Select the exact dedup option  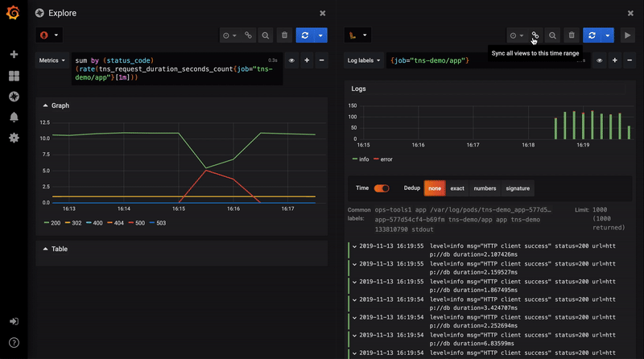[456, 188]
